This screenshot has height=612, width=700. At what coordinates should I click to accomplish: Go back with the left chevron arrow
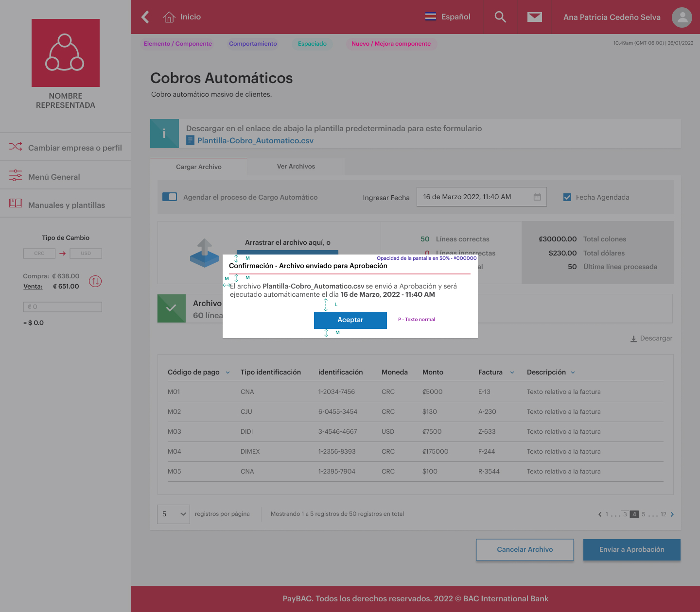[x=144, y=17]
